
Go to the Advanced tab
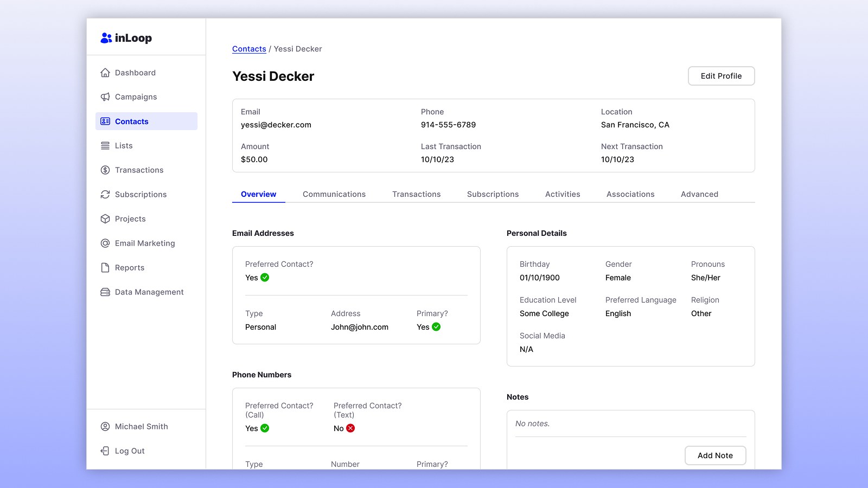click(700, 194)
